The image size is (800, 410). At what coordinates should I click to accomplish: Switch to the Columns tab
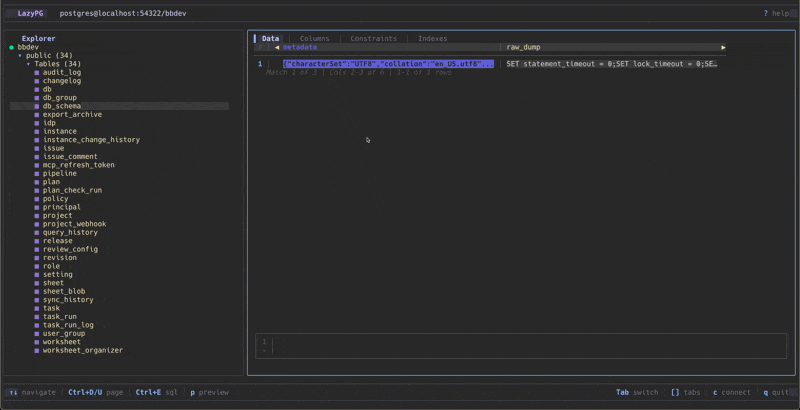tap(314, 38)
